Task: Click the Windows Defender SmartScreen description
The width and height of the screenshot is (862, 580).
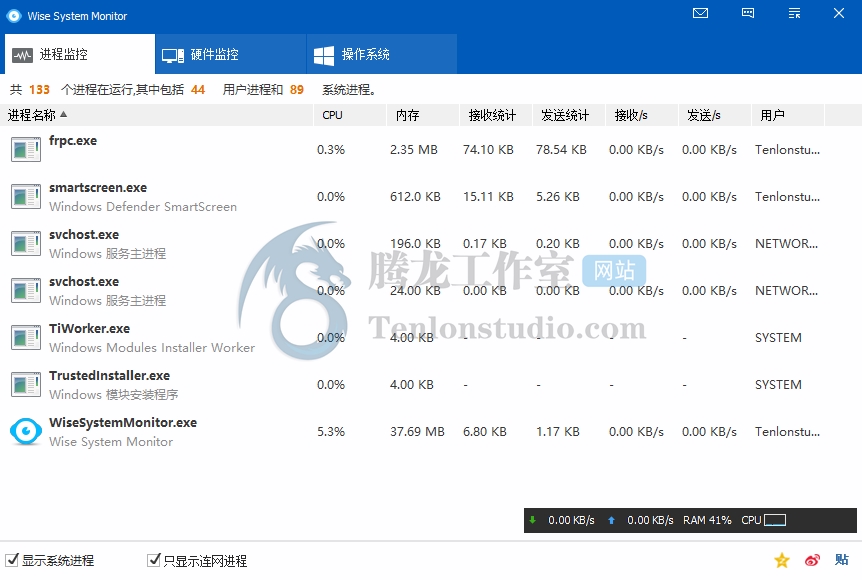Action: 143,207
